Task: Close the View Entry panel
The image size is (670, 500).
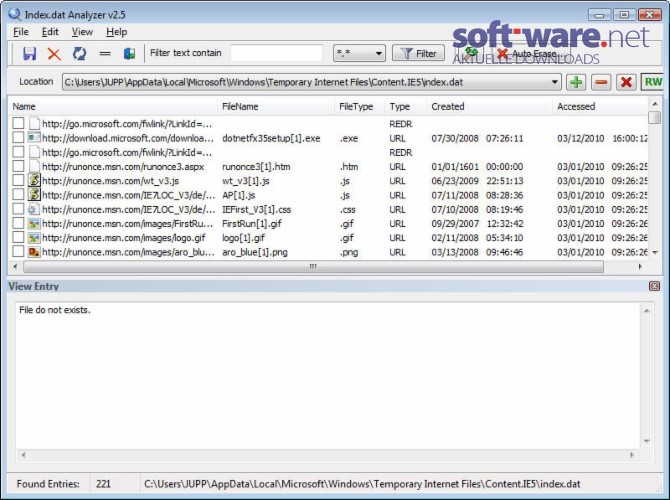Action: pyautogui.click(x=654, y=286)
